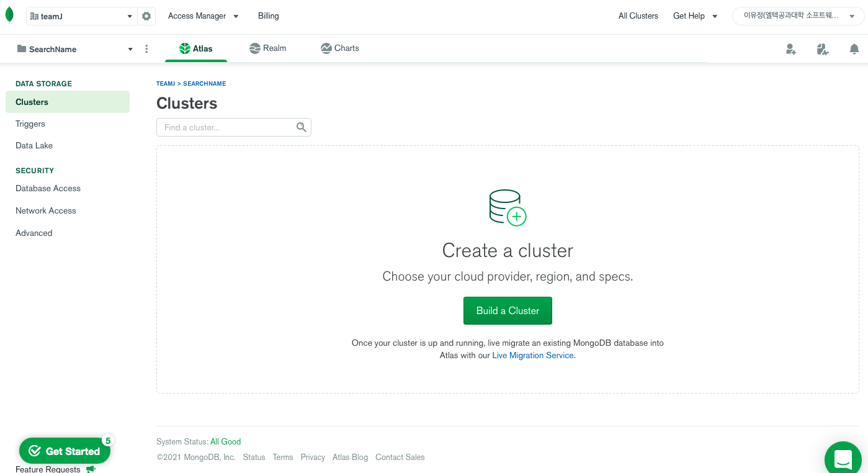Image resolution: width=868 pixels, height=473 pixels.
Task: Expand the Access Manager menu
Action: pos(204,16)
